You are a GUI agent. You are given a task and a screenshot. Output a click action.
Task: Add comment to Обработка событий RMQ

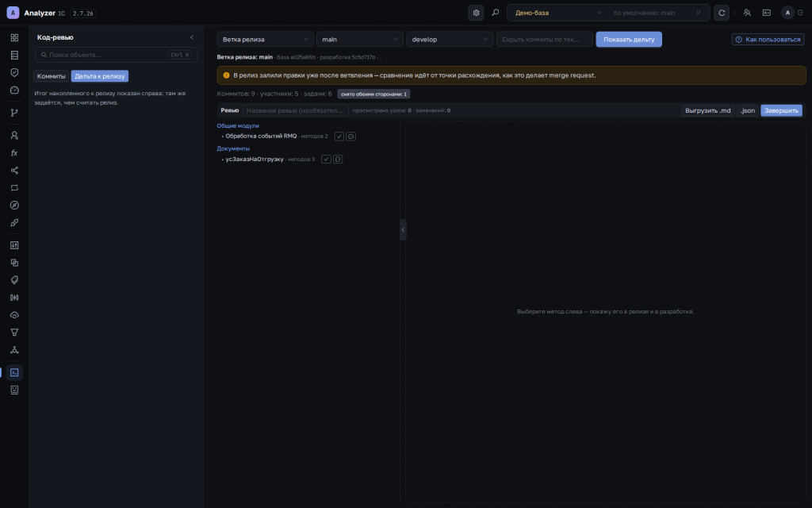click(x=350, y=137)
